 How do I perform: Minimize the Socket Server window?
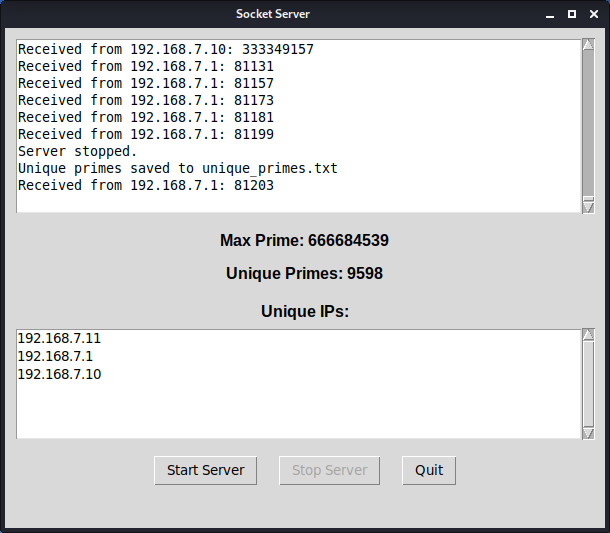550,14
